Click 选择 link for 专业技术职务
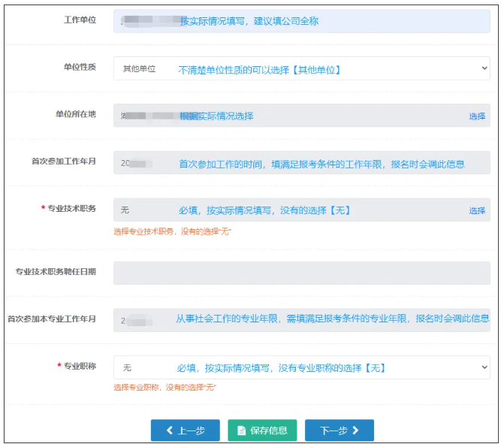Image resolution: width=504 pixels, height=444 pixels. 477,210
